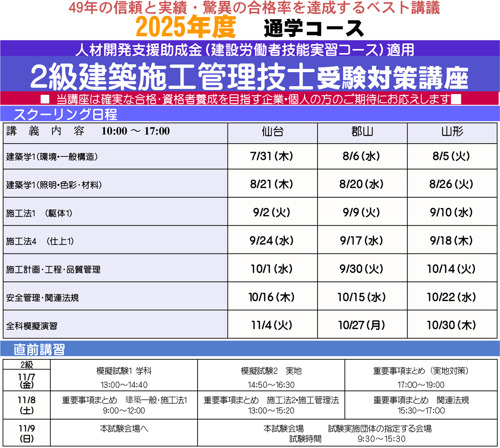Select the 10/27(月) date cell
The height and width of the screenshot is (448, 500).
tap(362, 324)
